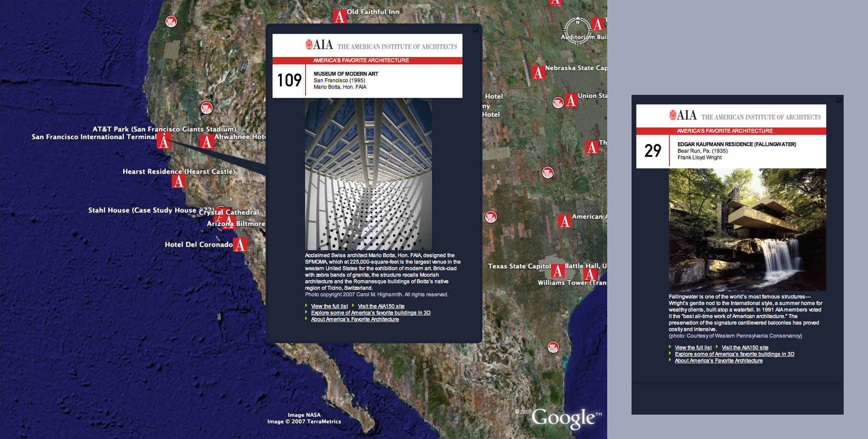The width and height of the screenshot is (868, 439).
Task: Click the Hearst Castle A placemark
Action: [x=178, y=181]
